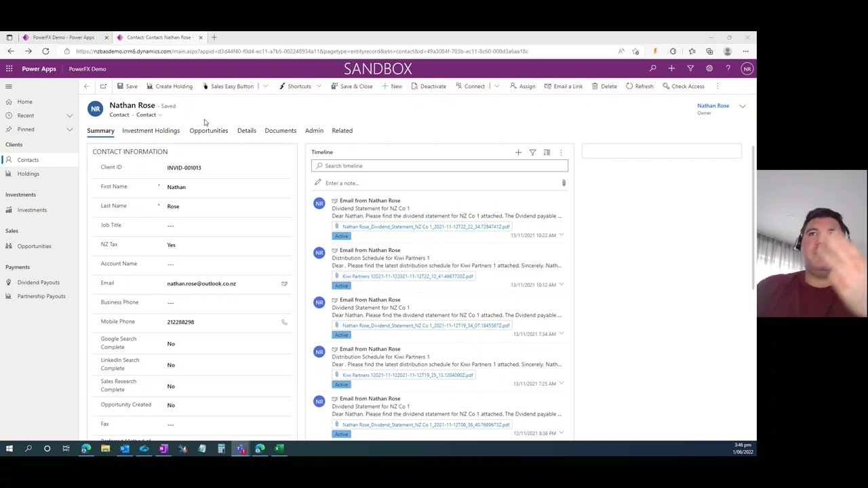The height and width of the screenshot is (488, 868).
Task: Create a New contact record
Action: pyautogui.click(x=391, y=86)
